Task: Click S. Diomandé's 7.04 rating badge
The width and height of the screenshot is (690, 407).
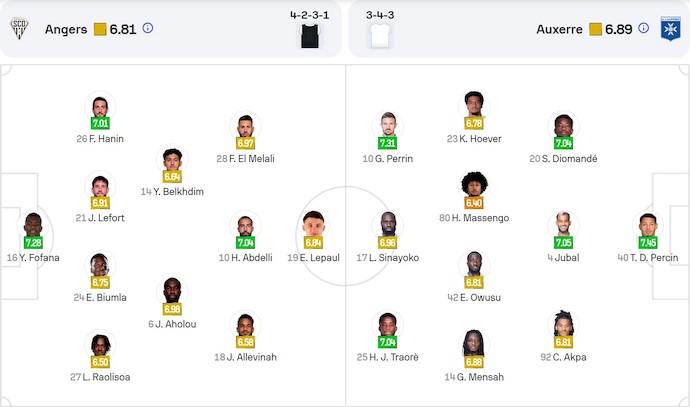Action: (563, 143)
